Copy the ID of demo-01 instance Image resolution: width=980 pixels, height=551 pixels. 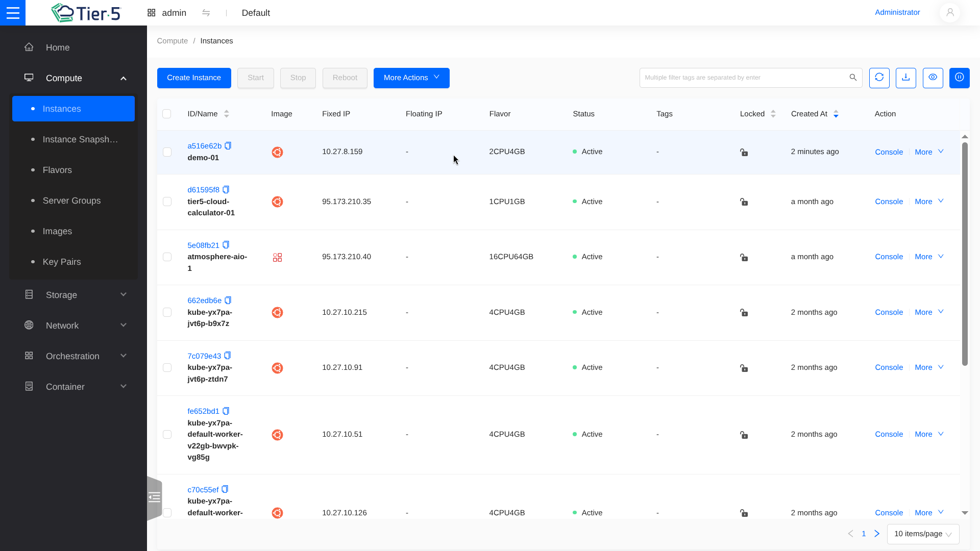(x=228, y=146)
